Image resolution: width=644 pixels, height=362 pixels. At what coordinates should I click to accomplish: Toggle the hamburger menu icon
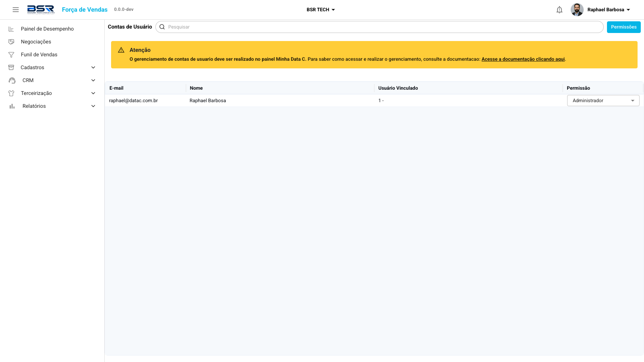pos(16,10)
